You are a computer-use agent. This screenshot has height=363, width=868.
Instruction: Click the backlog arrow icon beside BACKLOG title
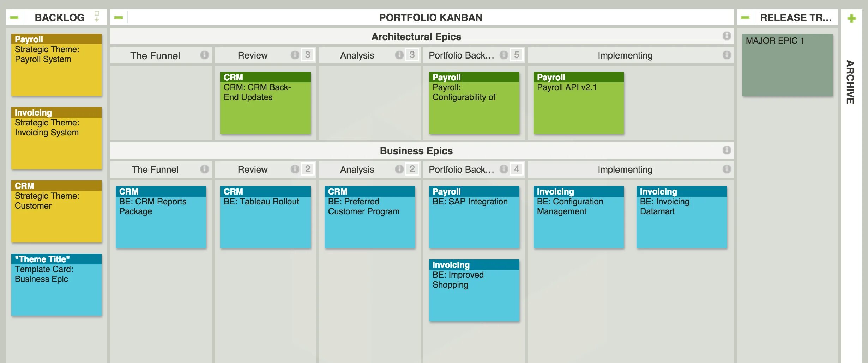coord(97,17)
